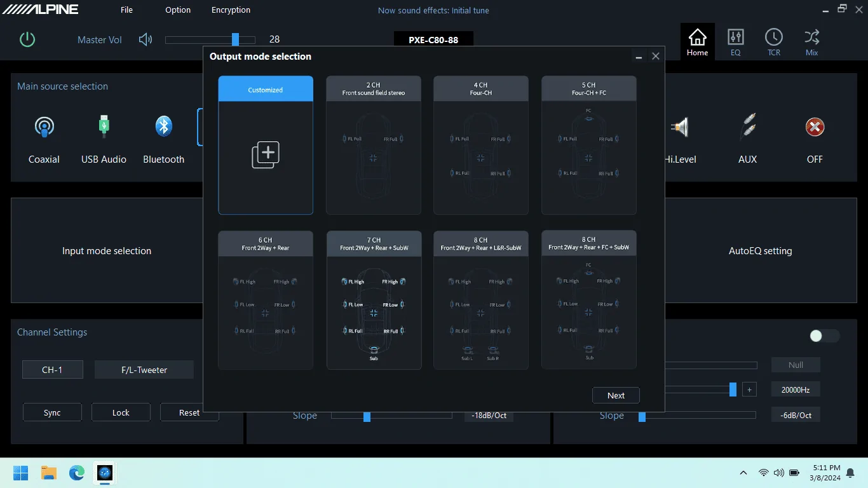Screen dimensions: 868x488
Task: Select the USB Audio source icon
Action: click(104, 126)
